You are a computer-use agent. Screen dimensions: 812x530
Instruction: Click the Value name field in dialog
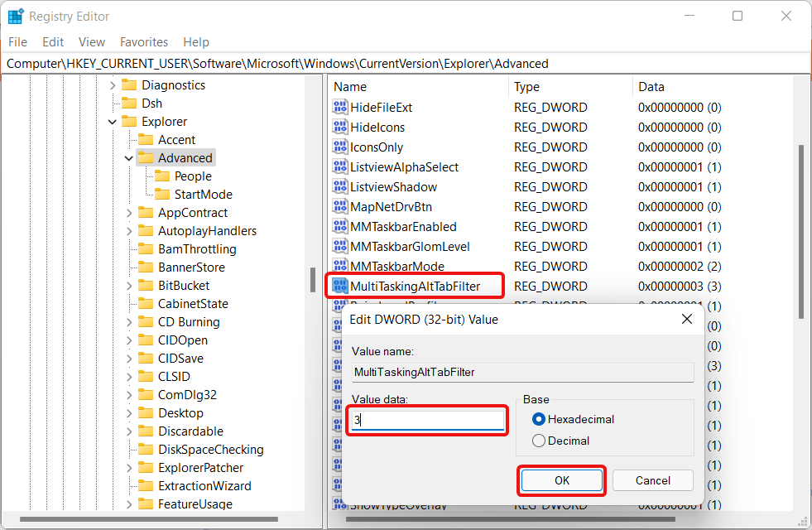(522, 372)
